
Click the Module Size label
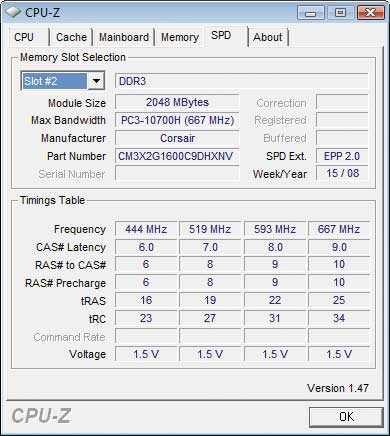[x=77, y=103]
